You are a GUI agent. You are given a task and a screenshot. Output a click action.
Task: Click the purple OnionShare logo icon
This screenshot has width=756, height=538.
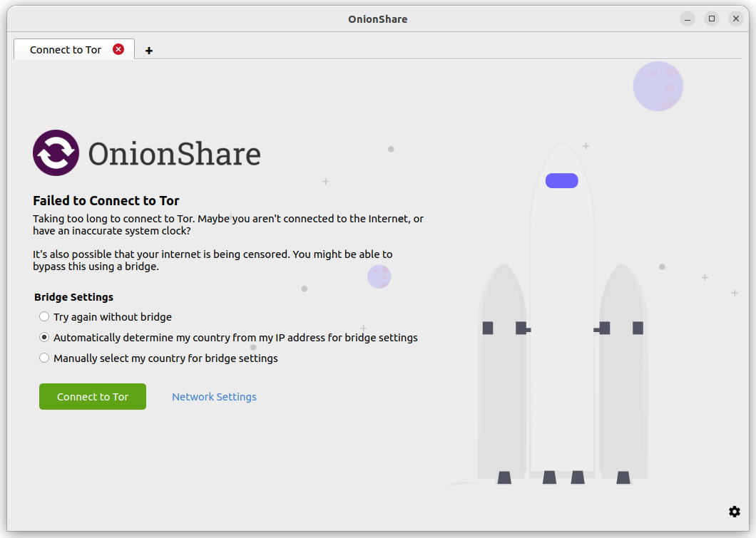click(x=56, y=152)
